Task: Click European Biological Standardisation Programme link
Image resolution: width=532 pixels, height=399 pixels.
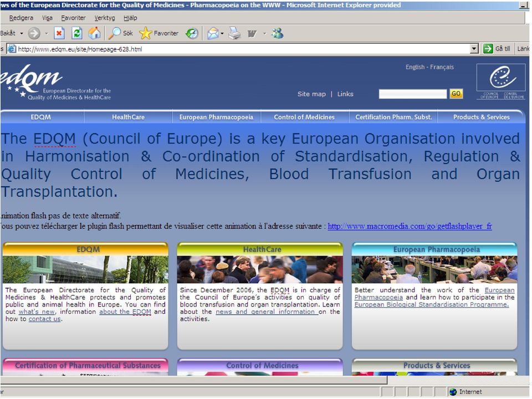Action: click(x=432, y=304)
